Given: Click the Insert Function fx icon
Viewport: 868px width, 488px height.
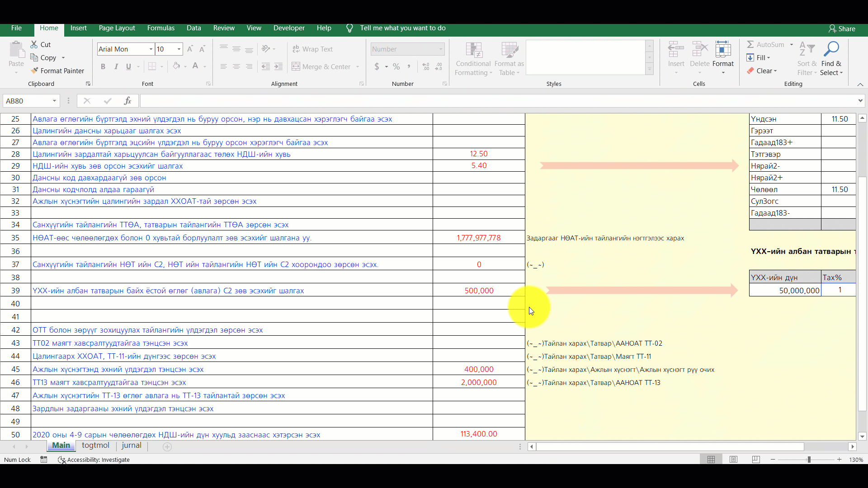Looking at the screenshot, I should (x=128, y=101).
